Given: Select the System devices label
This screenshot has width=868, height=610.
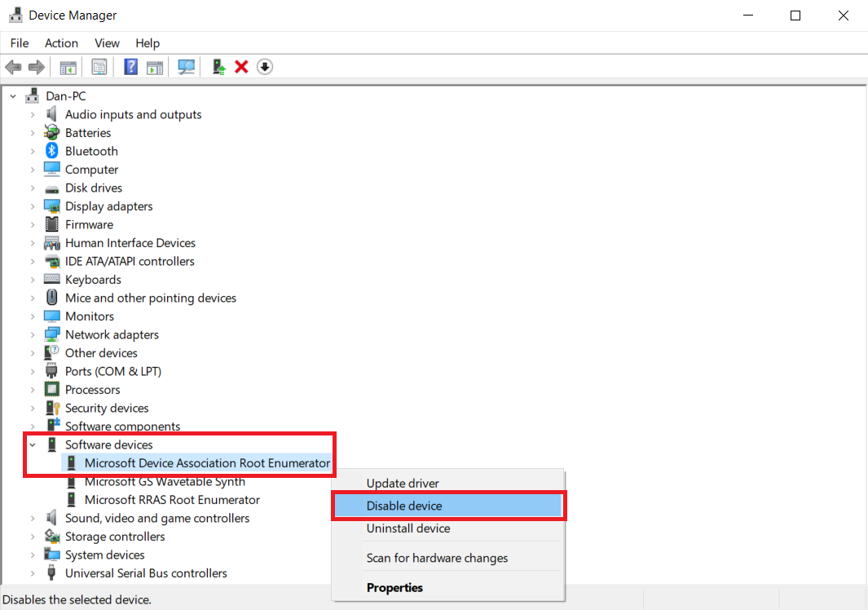Looking at the screenshot, I should click(x=104, y=555).
